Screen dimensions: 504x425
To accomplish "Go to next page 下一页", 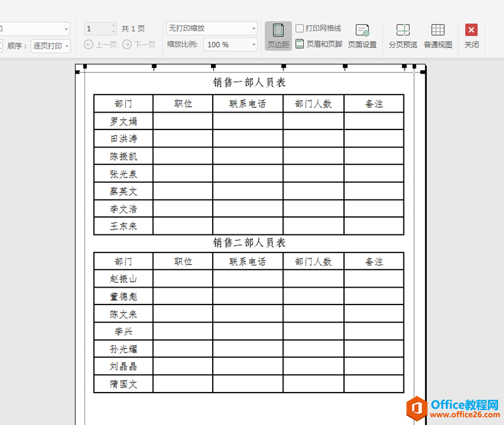I will [139, 44].
